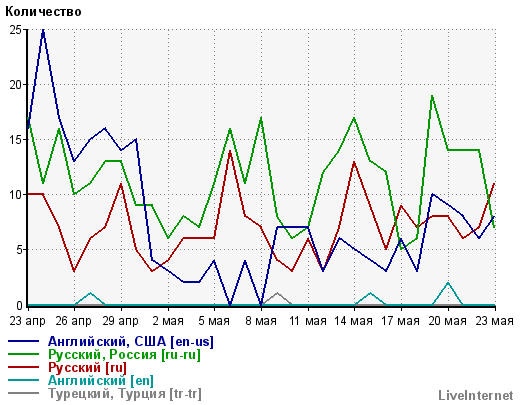Click the 20 мая date label
The width and height of the screenshot is (520, 405).
pyautogui.click(x=447, y=321)
